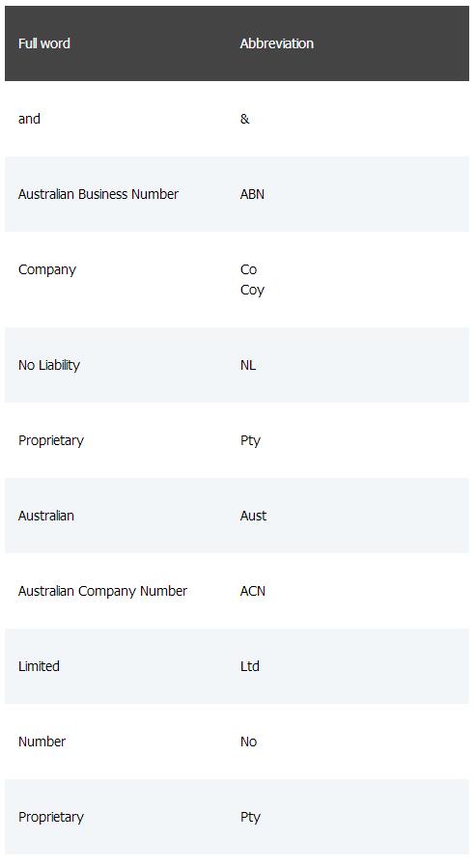Select "Australian Company Number" text
Viewport: 475px width, 868px height.
tap(103, 591)
